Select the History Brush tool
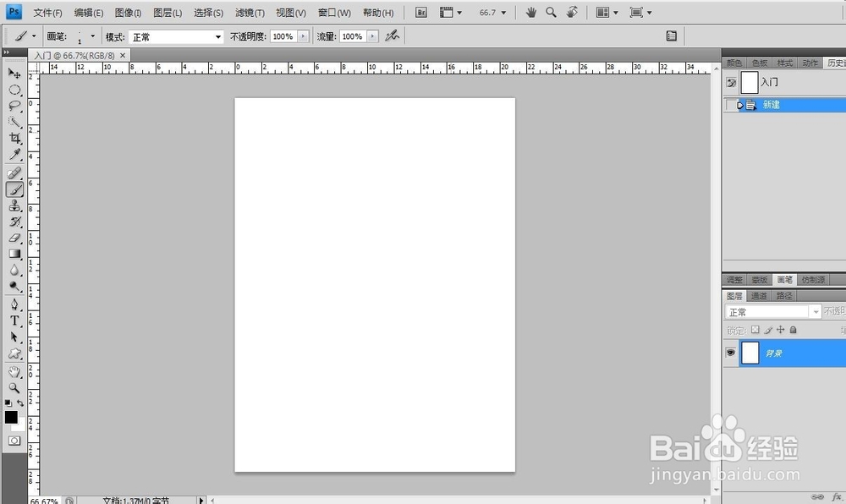Screen dimensions: 846x504 pyautogui.click(x=14, y=222)
